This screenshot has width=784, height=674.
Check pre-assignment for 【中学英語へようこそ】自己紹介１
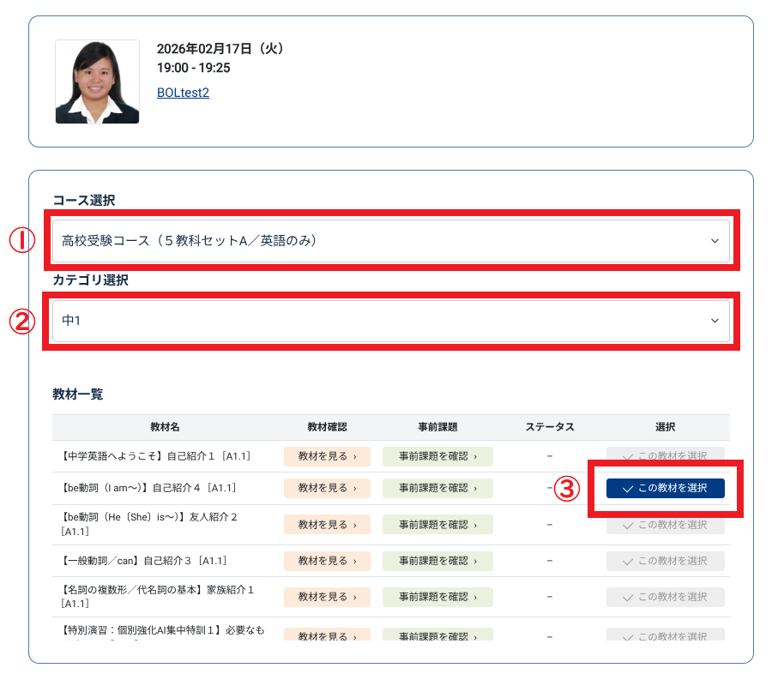coord(437,456)
